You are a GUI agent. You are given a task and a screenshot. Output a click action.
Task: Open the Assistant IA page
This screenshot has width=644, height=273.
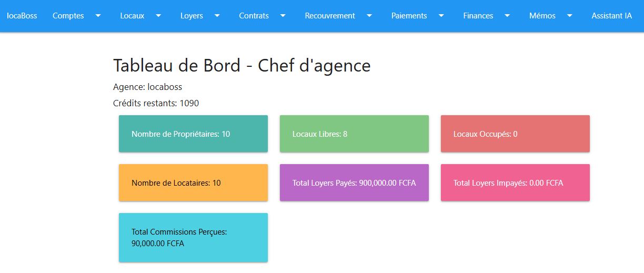pyautogui.click(x=611, y=16)
